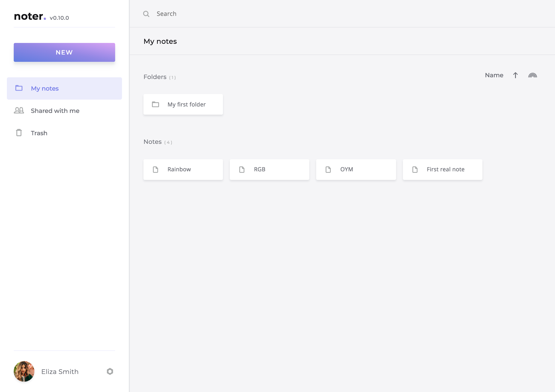Open settings hexagon icon near Eliza Smith
The image size is (555, 392).
110,371
